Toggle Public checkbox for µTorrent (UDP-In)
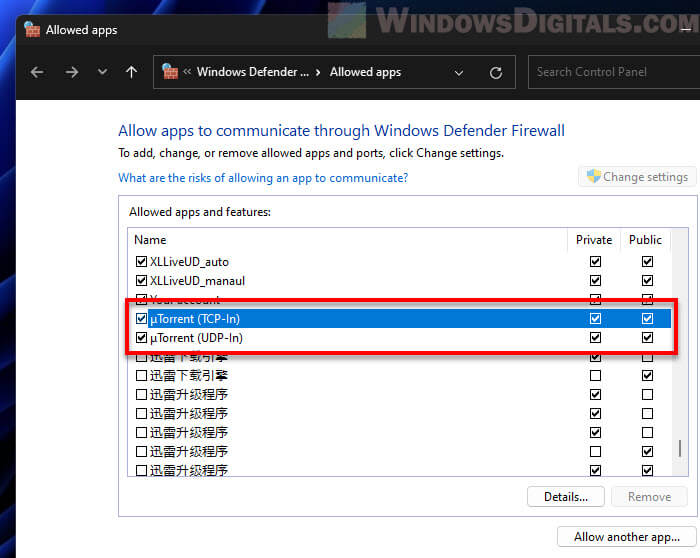Viewport: 700px width, 558px height. pyautogui.click(x=647, y=337)
